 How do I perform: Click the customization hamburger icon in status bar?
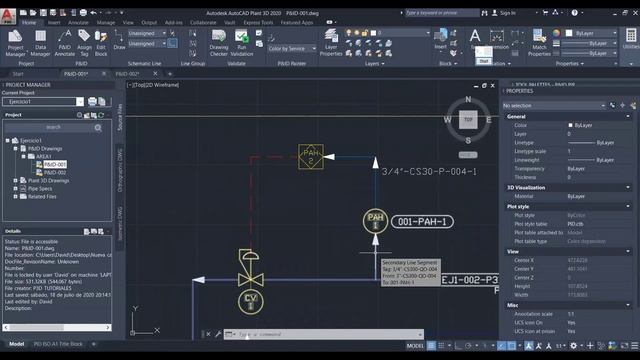(x=635, y=346)
